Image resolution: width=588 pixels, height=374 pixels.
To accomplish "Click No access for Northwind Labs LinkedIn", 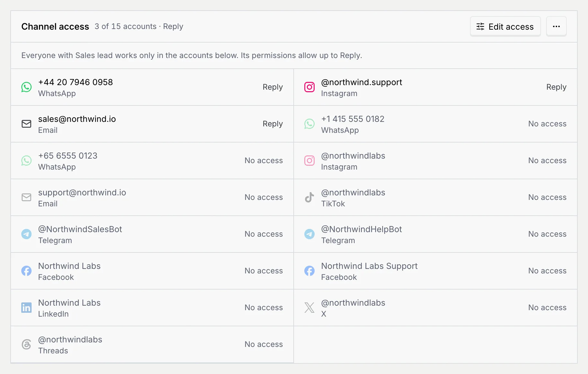I will pos(264,308).
